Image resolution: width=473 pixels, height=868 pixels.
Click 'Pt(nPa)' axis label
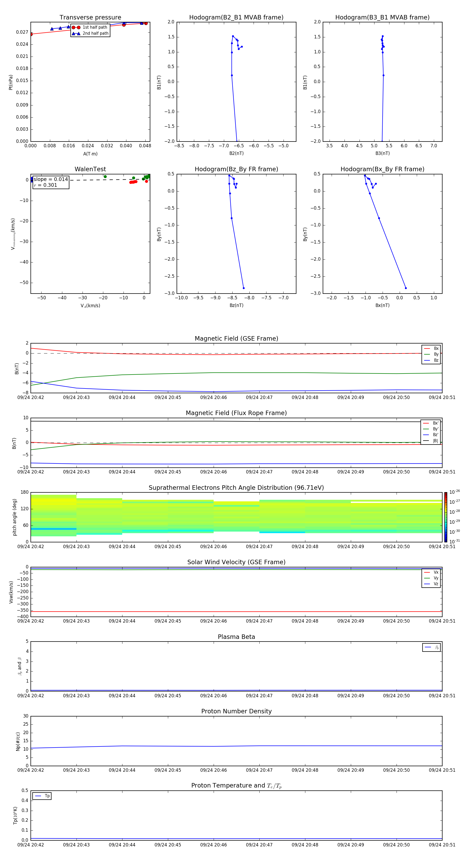11,82
